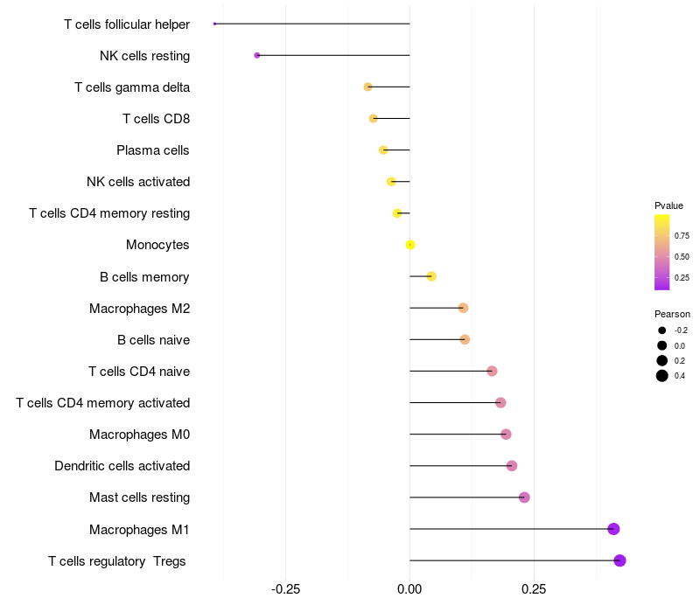This screenshot has width=700, height=612.
Task: Select the NK cells resting data point
Action: click(x=256, y=55)
